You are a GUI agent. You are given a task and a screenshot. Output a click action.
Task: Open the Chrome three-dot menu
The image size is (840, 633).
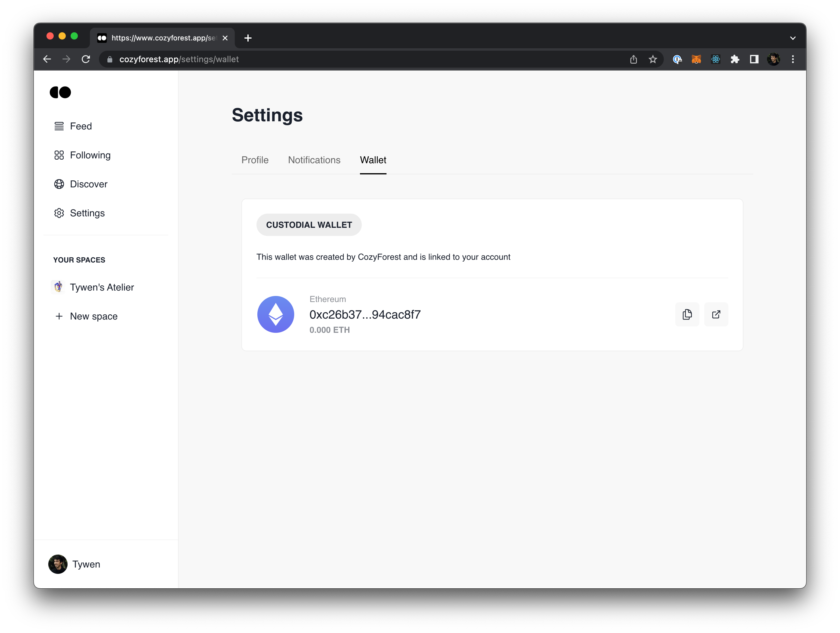coord(793,59)
